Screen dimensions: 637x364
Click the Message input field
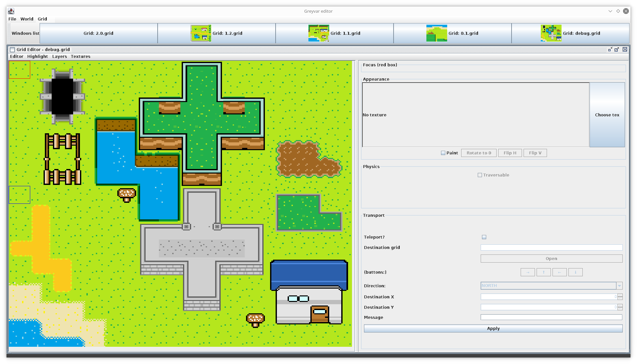[x=552, y=317]
